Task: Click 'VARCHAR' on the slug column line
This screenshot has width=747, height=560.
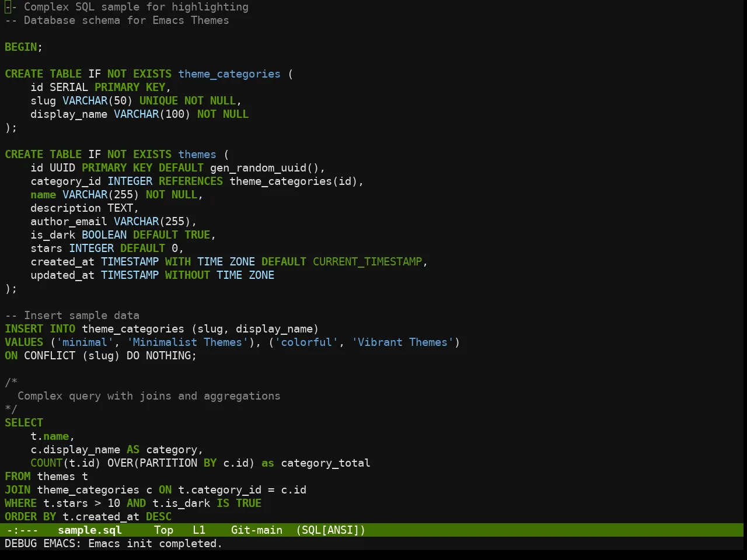Action: coord(85,101)
